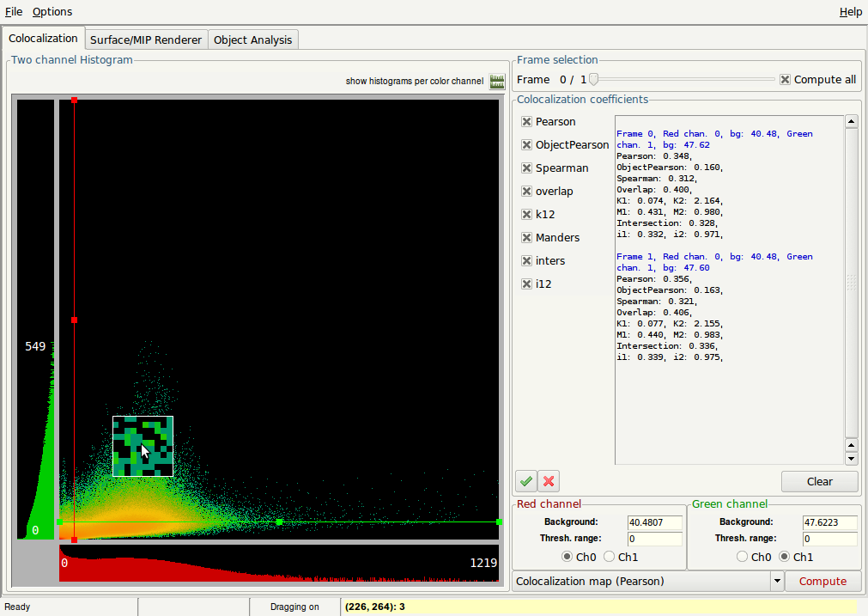Click scroll up arrow in coefficients text area
Image resolution: width=868 pixels, height=616 pixels.
(852, 122)
